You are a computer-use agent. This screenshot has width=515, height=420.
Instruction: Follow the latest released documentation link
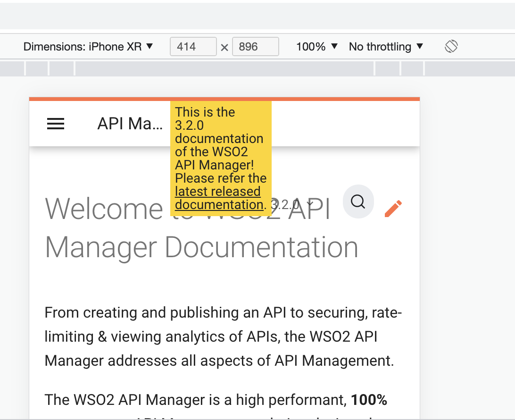(x=218, y=198)
